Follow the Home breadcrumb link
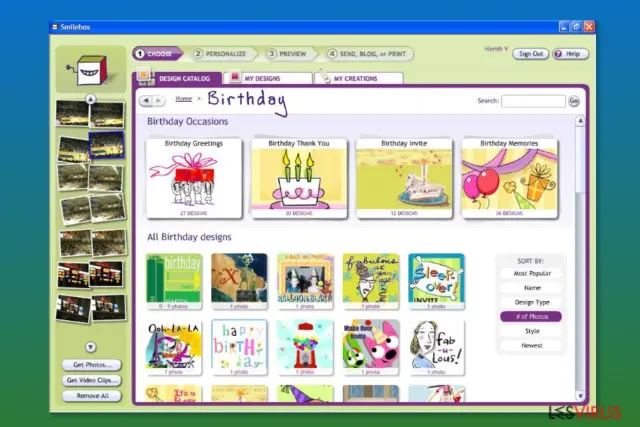640x427 pixels. (184, 98)
